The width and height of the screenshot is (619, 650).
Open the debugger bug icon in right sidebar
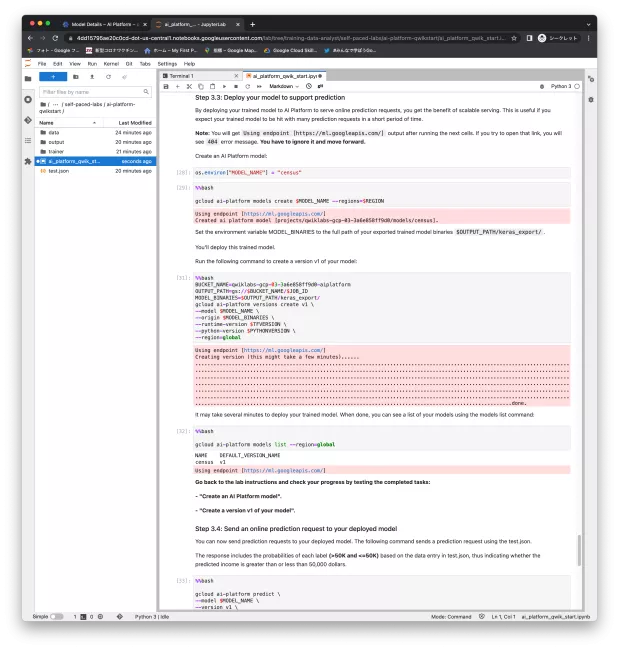point(591,99)
